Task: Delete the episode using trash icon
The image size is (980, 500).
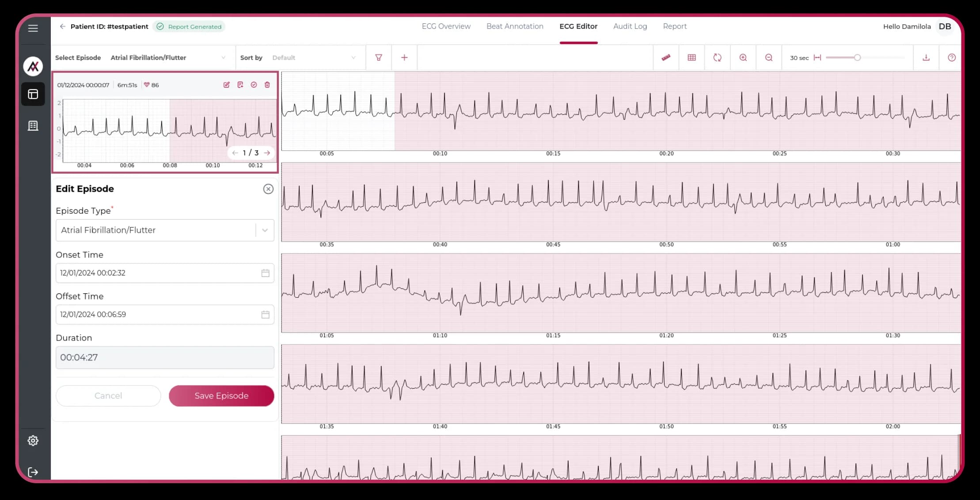Action: click(267, 85)
